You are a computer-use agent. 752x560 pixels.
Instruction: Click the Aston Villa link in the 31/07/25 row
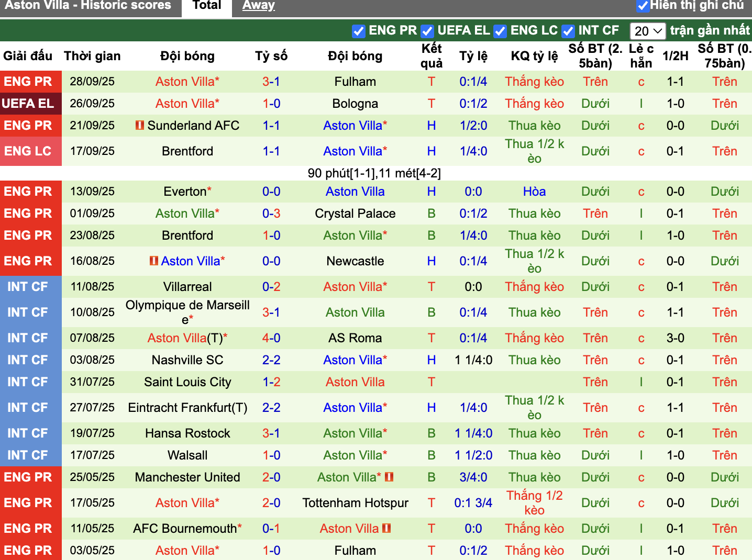[355, 382]
